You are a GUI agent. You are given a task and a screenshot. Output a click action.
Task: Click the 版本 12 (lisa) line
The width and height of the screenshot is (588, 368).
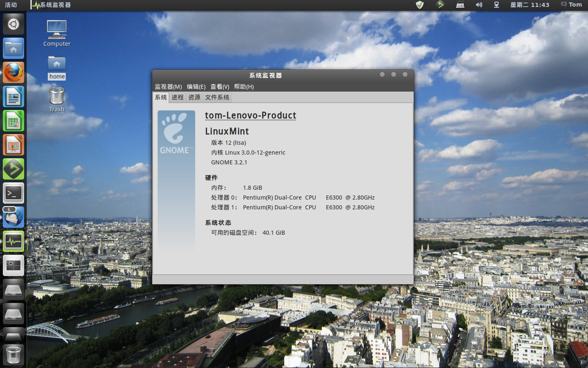coord(229,143)
